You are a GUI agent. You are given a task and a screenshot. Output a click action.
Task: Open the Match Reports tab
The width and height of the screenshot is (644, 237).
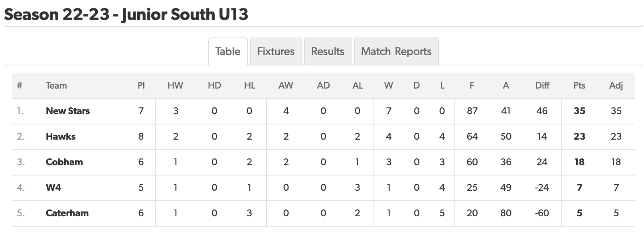396,51
